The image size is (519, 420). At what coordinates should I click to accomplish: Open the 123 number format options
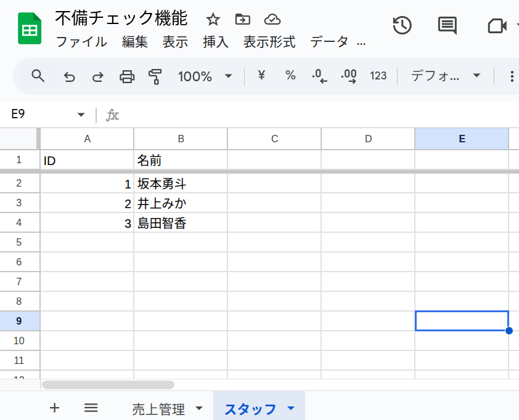[x=378, y=76]
